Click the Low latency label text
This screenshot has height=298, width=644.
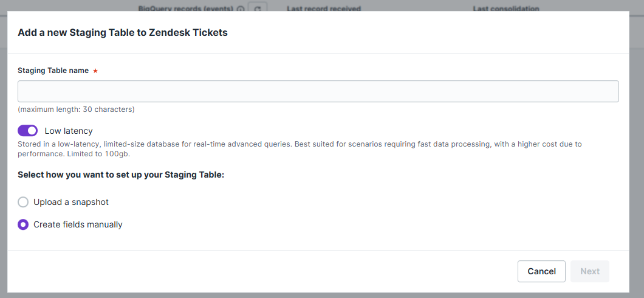69,131
